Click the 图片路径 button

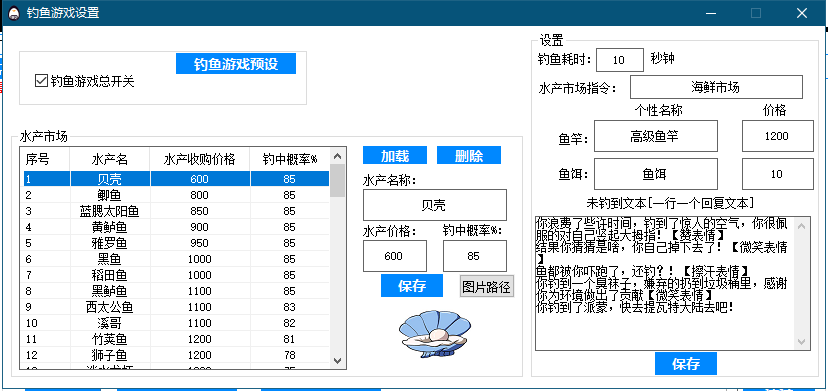click(486, 286)
